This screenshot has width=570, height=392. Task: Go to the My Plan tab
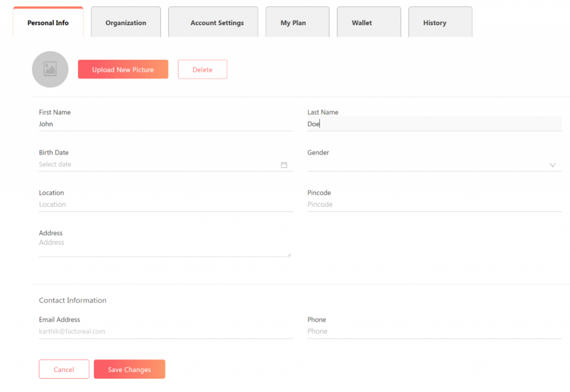tap(293, 23)
